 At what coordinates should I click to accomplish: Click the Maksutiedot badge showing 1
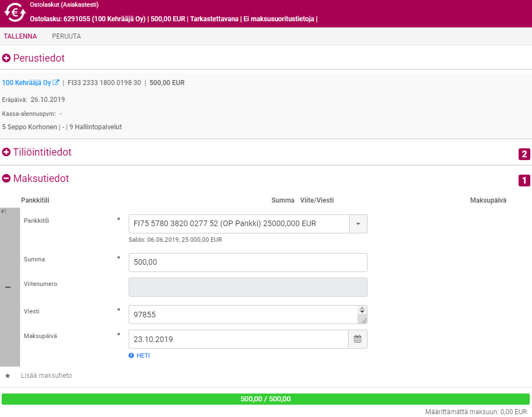pyautogui.click(x=524, y=180)
